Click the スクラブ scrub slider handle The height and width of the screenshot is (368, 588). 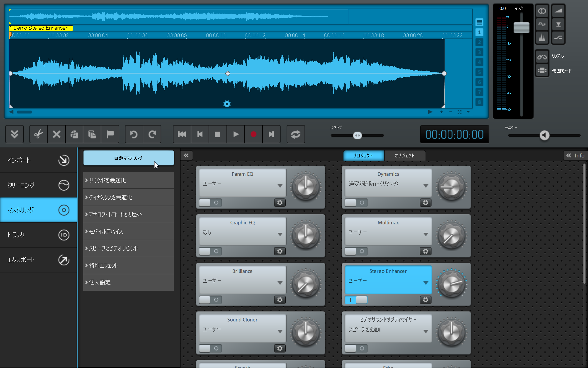tap(357, 136)
